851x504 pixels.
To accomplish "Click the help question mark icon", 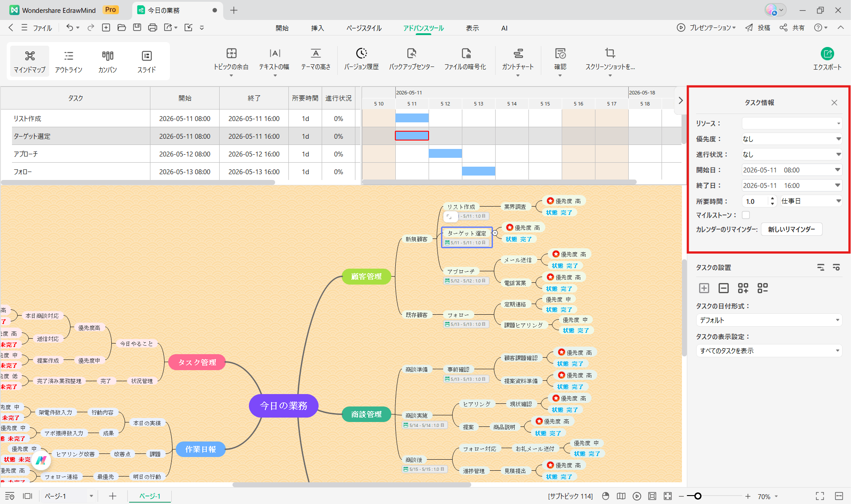I will coord(818,27).
